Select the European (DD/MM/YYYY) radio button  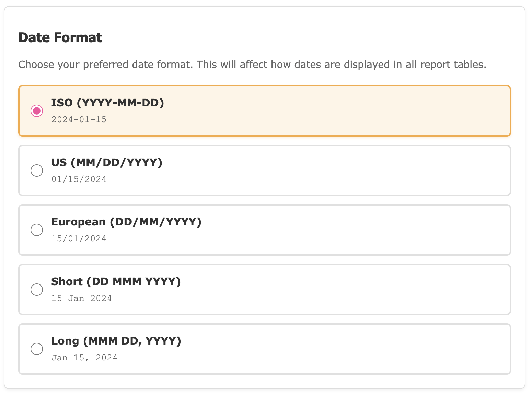(x=37, y=230)
